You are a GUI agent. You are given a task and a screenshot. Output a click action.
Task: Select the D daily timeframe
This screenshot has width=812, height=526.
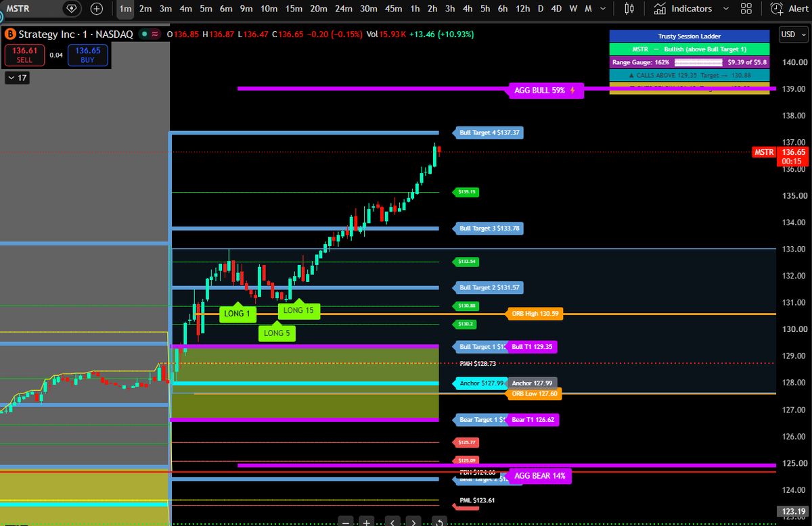click(x=541, y=9)
